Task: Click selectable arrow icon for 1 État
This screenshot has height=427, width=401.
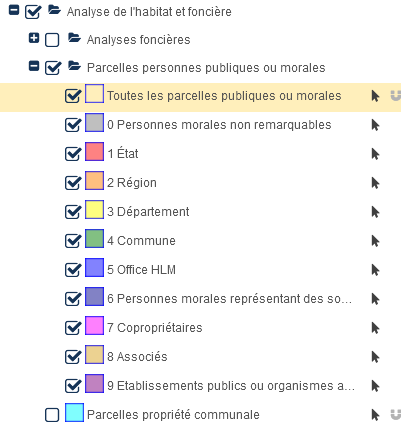Action: coord(375,154)
